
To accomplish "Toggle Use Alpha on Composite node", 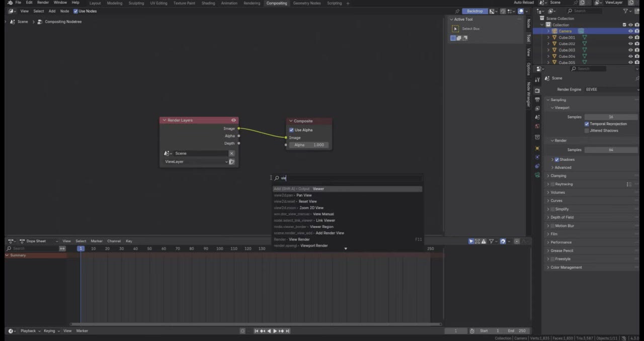I will (291, 130).
